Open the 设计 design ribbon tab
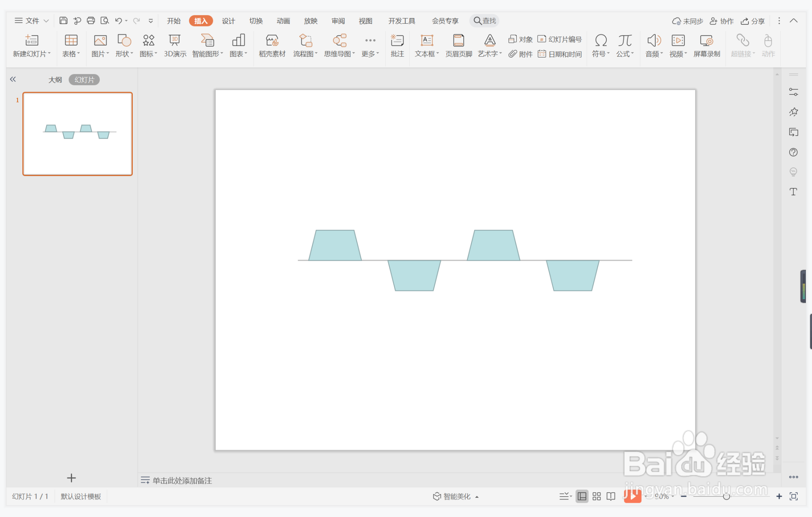The height and width of the screenshot is (517, 812). pos(228,21)
